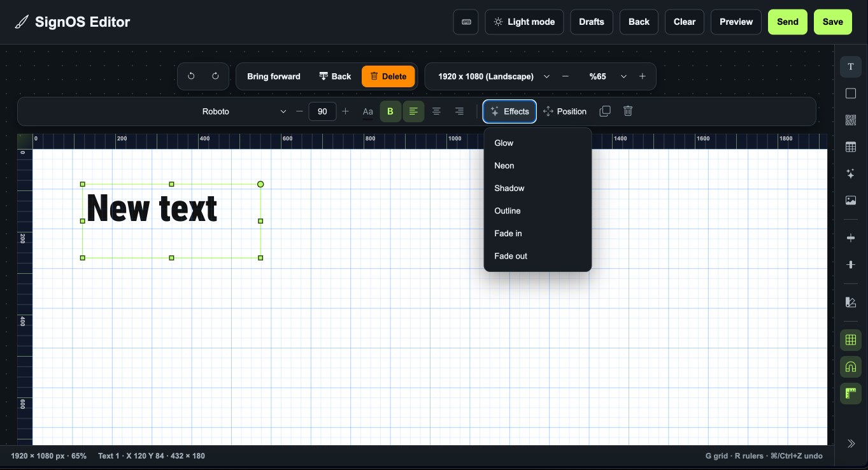Select the rectangle shape tool
This screenshot has height=470, width=868.
click(850, 94)
